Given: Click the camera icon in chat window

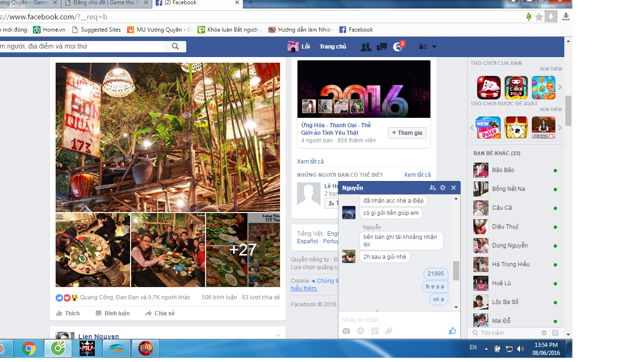Looking at the screenshot, I should point(347,331).
